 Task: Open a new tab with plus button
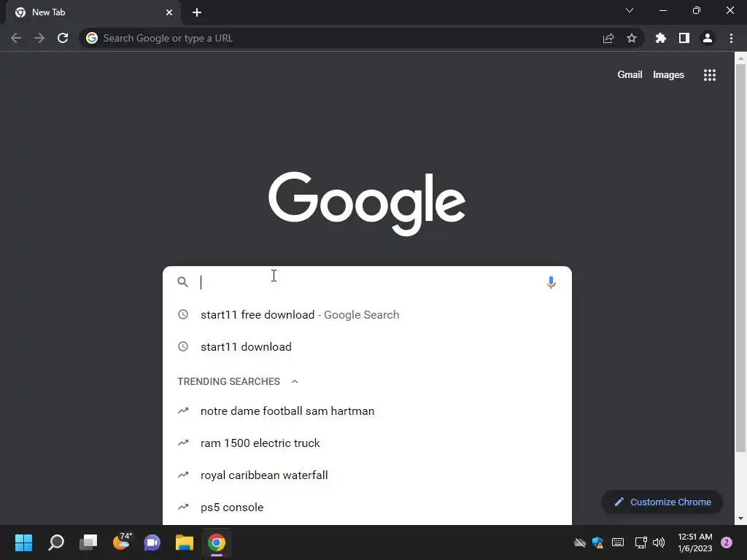[x=197, y=12]
